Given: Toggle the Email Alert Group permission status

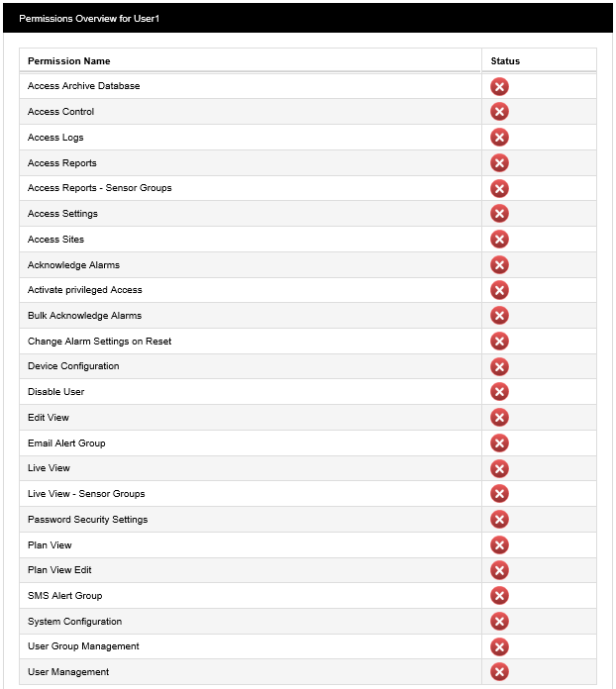Looking at the screenshot, I should [500, 443].
